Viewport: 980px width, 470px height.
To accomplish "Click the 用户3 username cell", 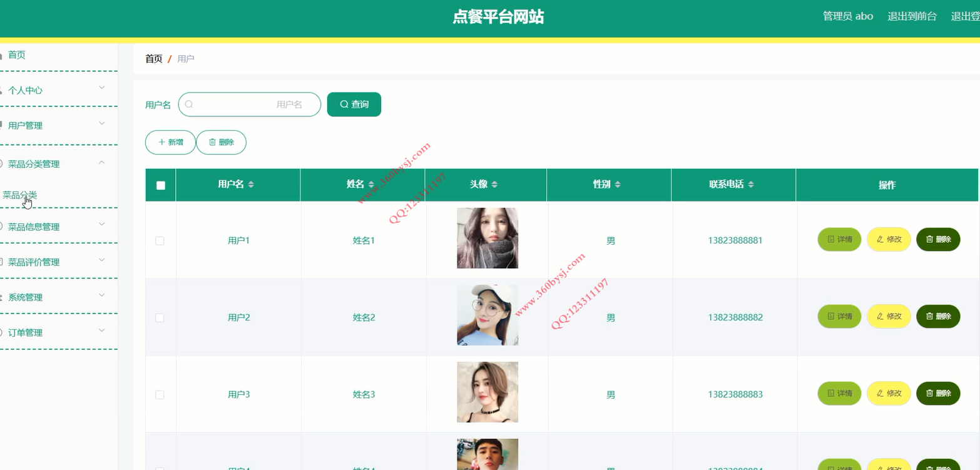I will 238,395.
